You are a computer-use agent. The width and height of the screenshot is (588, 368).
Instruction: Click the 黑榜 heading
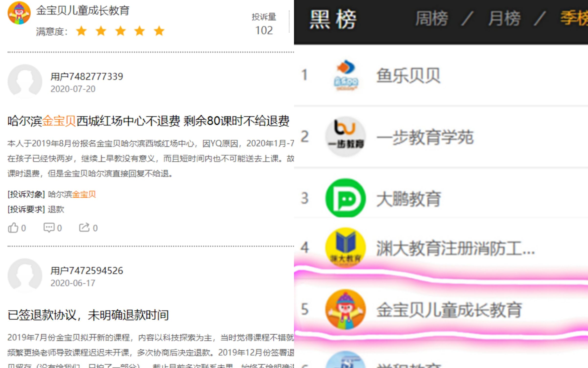click(333, 19)
